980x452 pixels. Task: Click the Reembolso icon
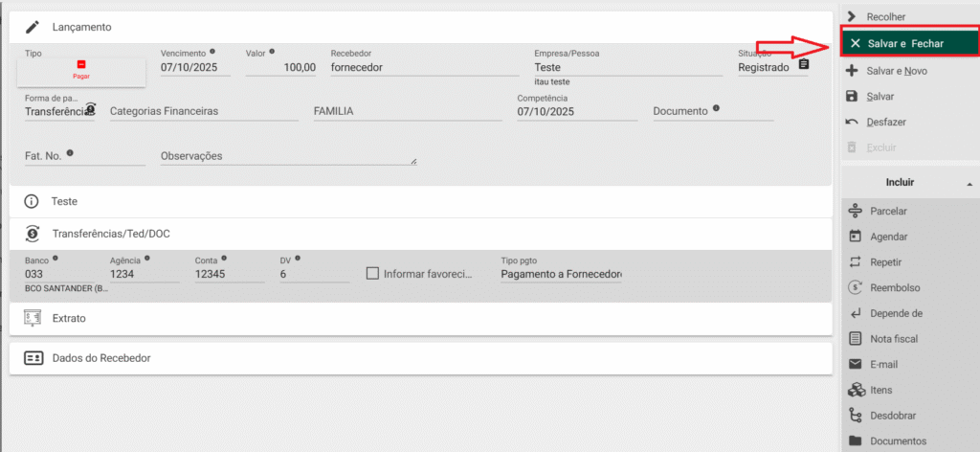856,287
